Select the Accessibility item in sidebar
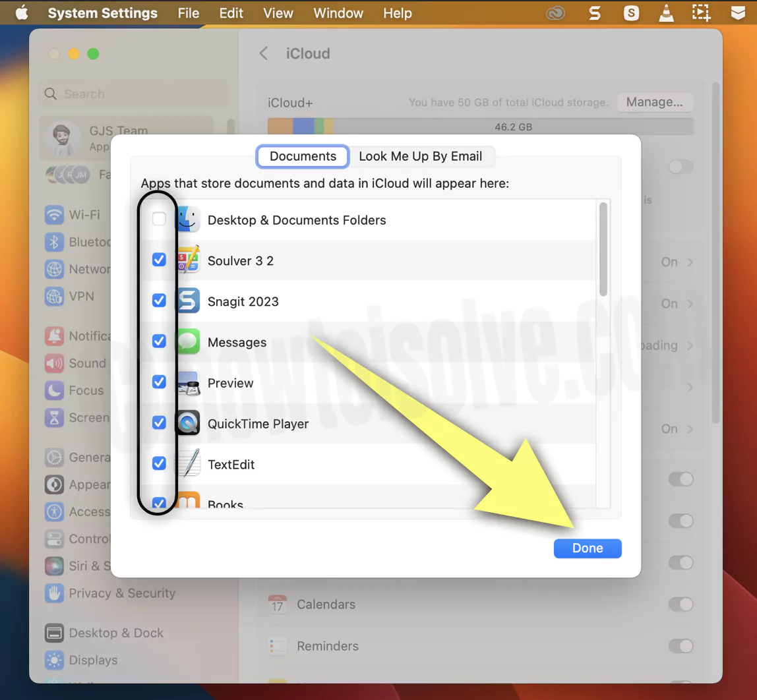 point(78,511)
